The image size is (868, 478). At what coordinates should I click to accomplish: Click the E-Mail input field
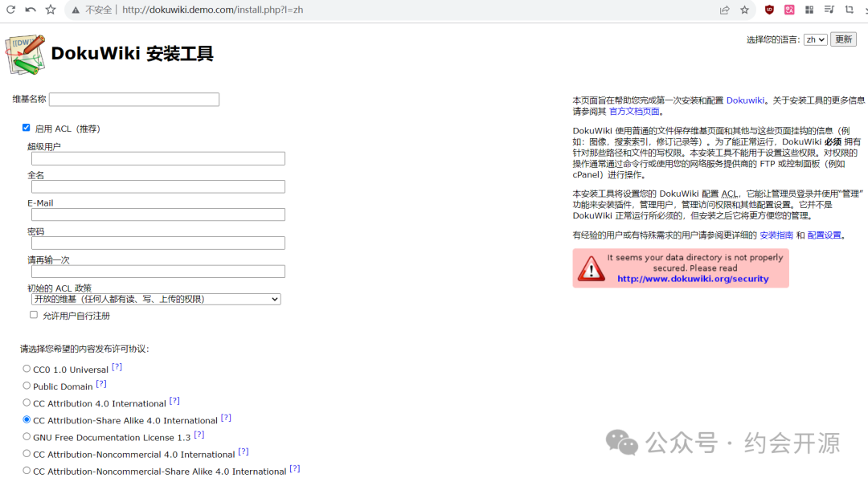coord(158,214)
